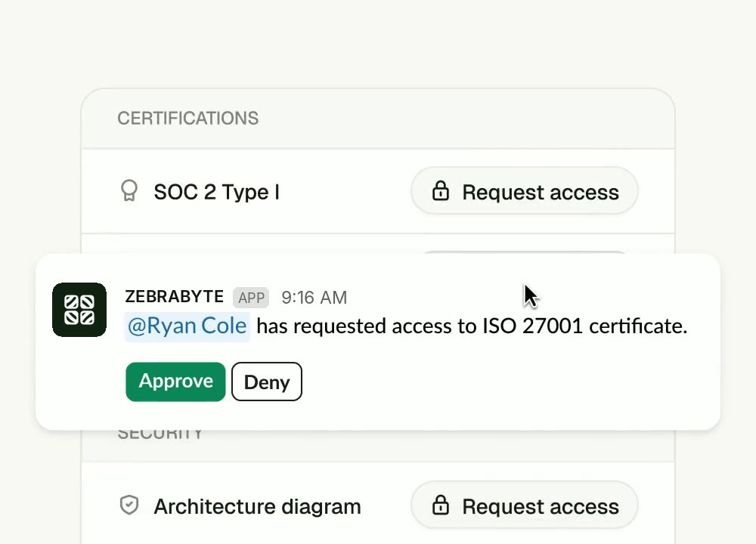This screenshot has width=756, height=544.
Task: Select the SOC 2 Type I item label
Action: coord(216,192)
